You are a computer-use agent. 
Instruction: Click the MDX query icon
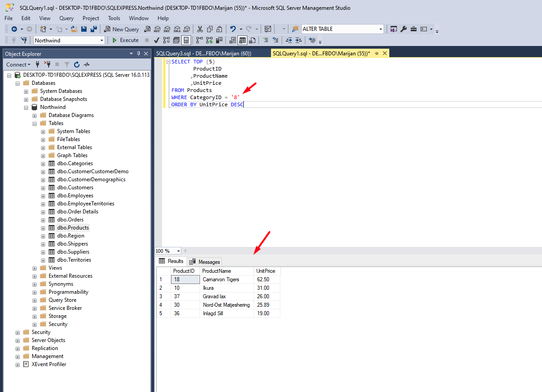157,29
